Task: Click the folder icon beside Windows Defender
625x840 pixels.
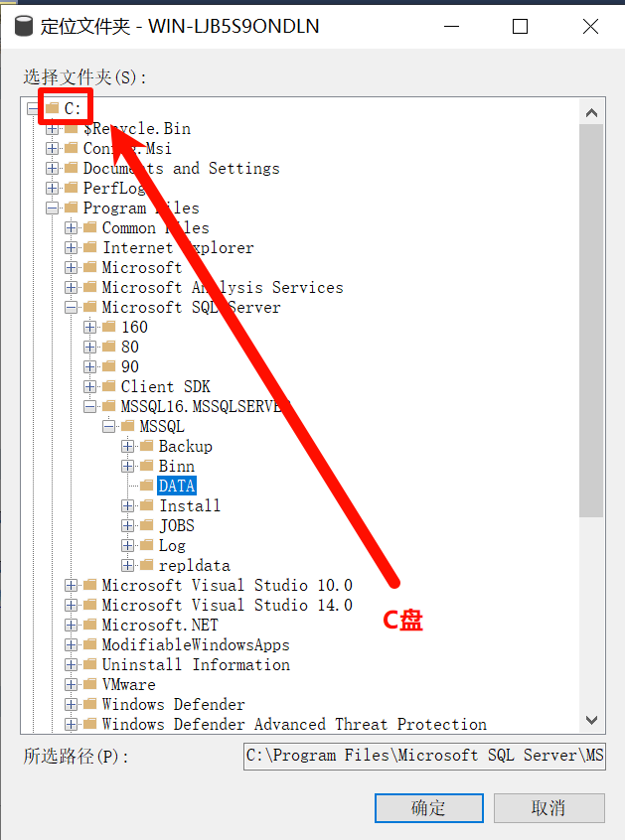Action: click(x=90, y=704)
